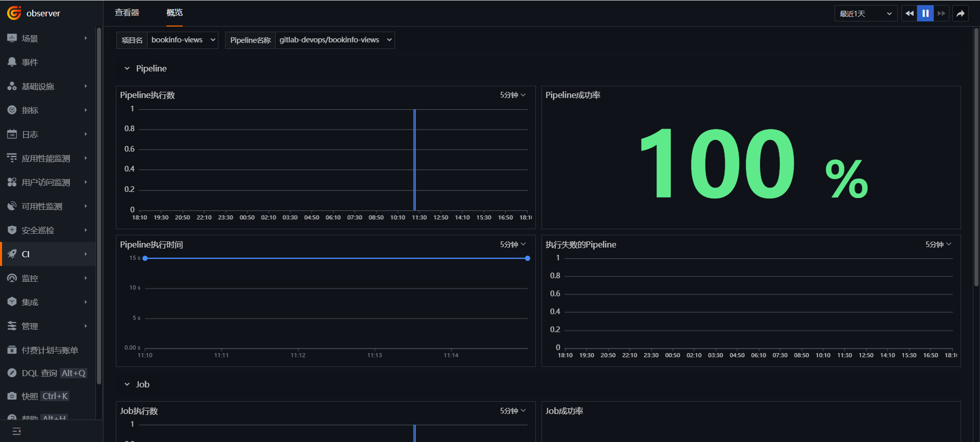Pause the auto-refresh playback
Viewport: 980px width, 442px height.
point(925,13)
